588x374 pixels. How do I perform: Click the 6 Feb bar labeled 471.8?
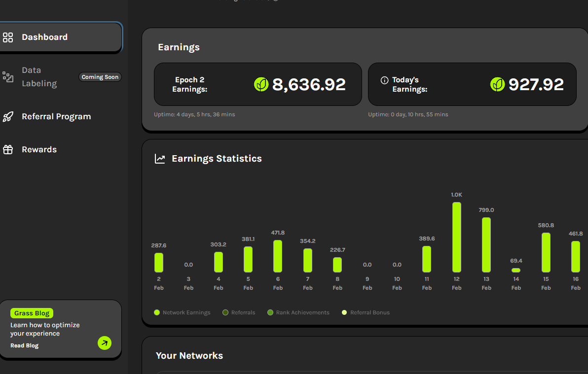[278, 256]
